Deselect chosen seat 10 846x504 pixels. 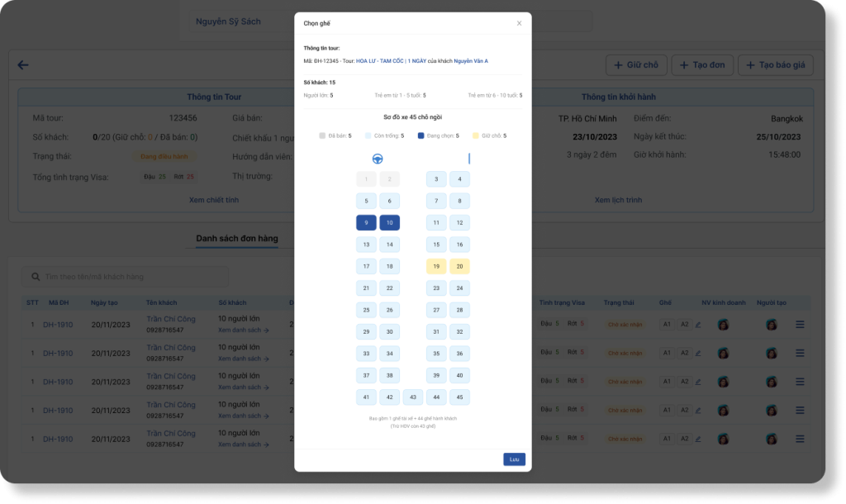click(x=390, y=223)
